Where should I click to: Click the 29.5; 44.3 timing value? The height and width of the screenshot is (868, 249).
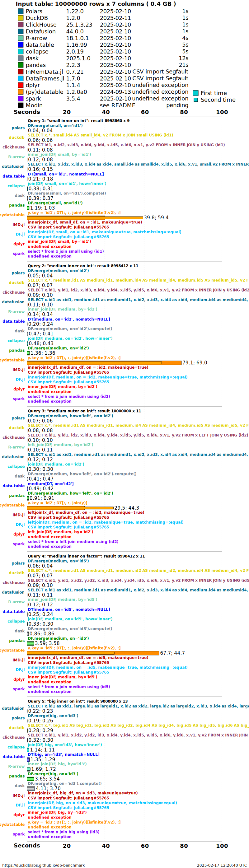[127, 508]
